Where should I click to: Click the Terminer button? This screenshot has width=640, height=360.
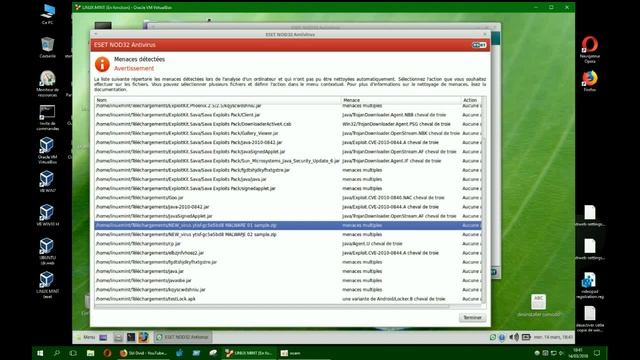click(x=472, y=317)
